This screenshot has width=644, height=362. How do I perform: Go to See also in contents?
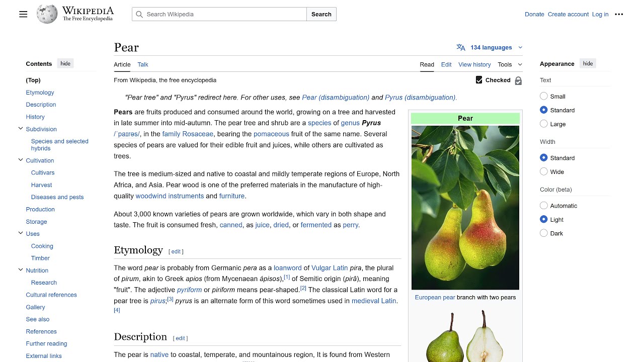[38, 319]
